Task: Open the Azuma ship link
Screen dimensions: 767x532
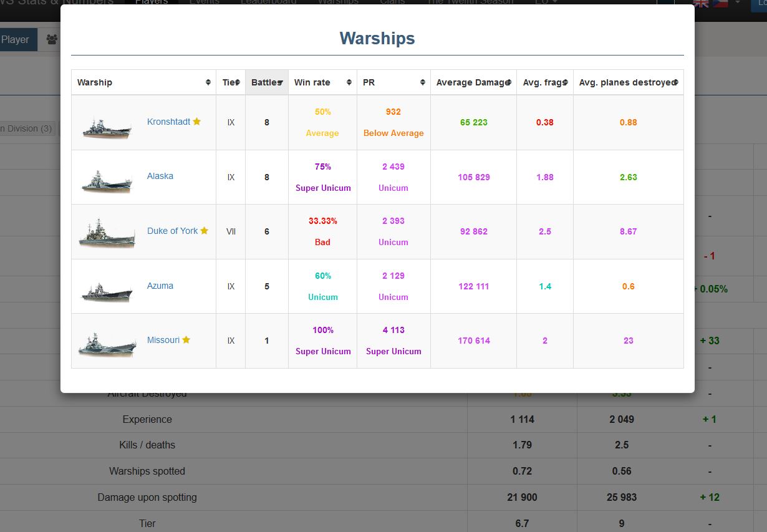Action: coord(160,286)
